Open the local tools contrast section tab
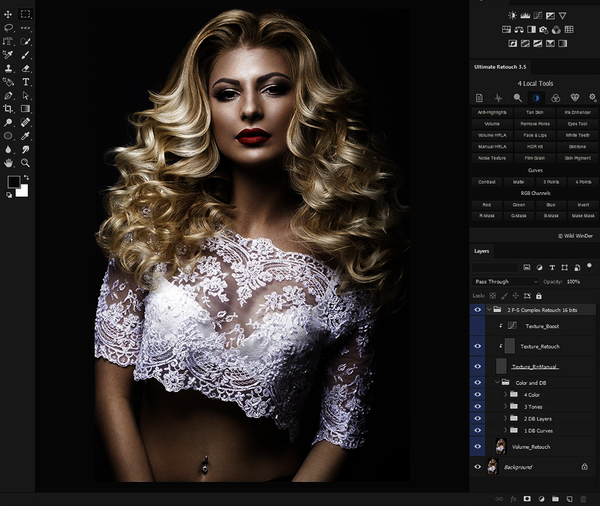Viewport: 600px width, 506px height. (x=536, y=98)
